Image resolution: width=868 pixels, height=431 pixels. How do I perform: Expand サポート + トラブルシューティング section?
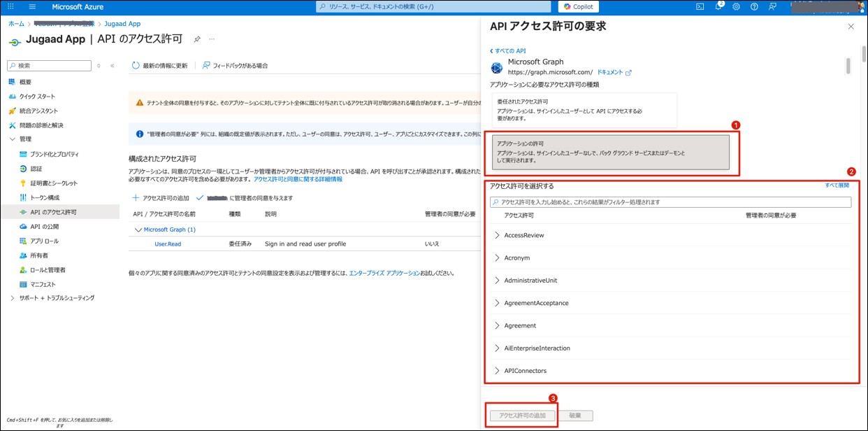(x=12, y=298)
